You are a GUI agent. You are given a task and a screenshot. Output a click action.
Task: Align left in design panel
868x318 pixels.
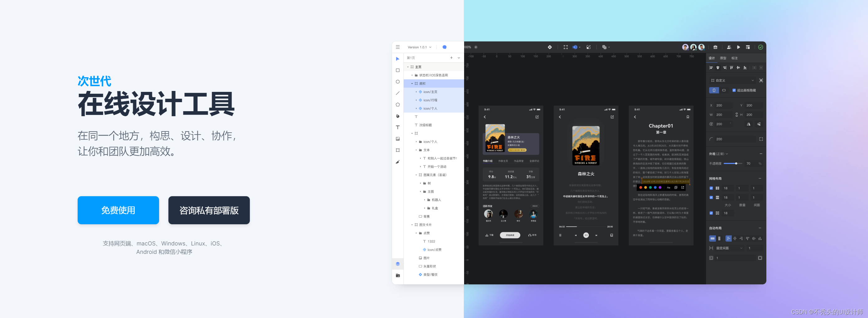point(711,68)
